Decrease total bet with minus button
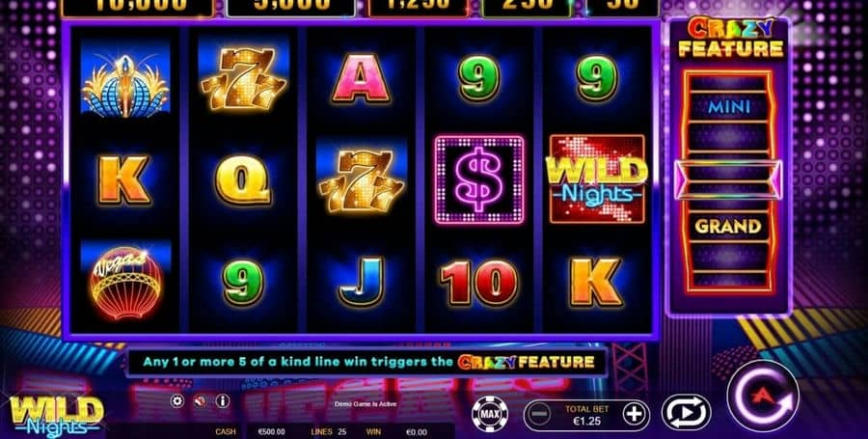The image size is (868, 439). [538, 414]
